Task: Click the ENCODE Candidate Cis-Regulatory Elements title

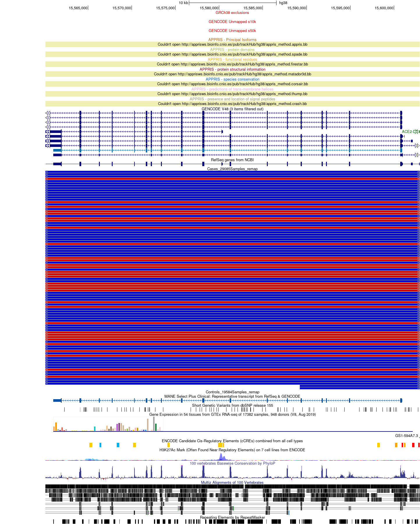Action: click(x=232, y=441)
